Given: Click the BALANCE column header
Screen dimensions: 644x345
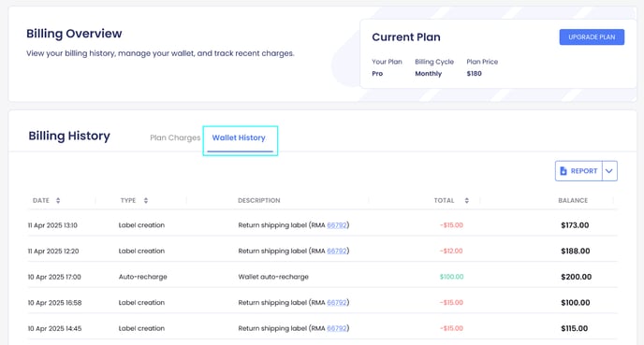Looking at the screenshot, I should pos(573,200).
